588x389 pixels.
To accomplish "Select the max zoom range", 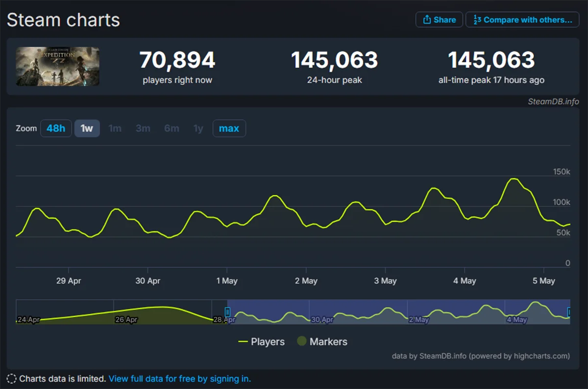I will point(229,129).
